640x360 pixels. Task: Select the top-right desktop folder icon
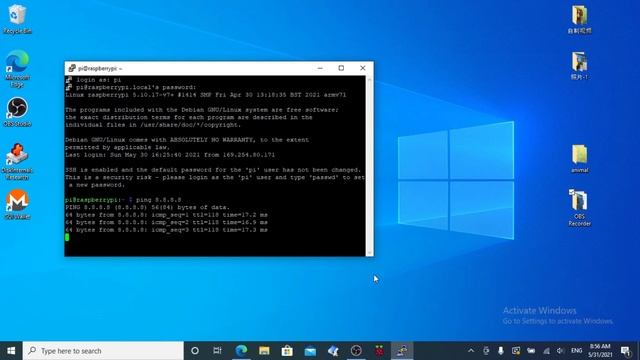(x=579, y=19)
